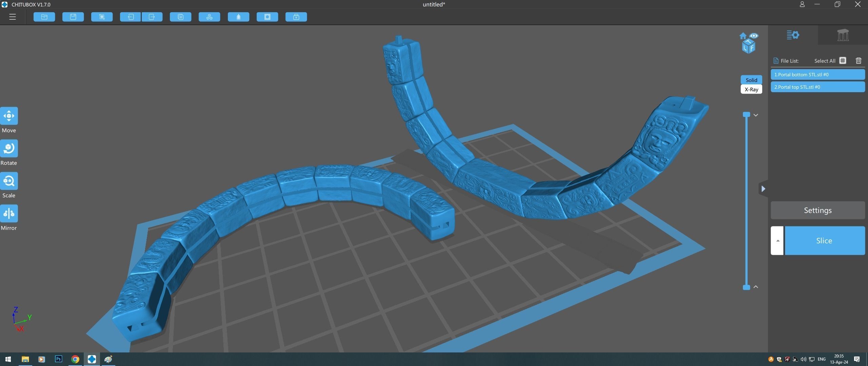868x366 pixels.
Task: Open the hamburger main menu
Action: (x=13, y=17)
